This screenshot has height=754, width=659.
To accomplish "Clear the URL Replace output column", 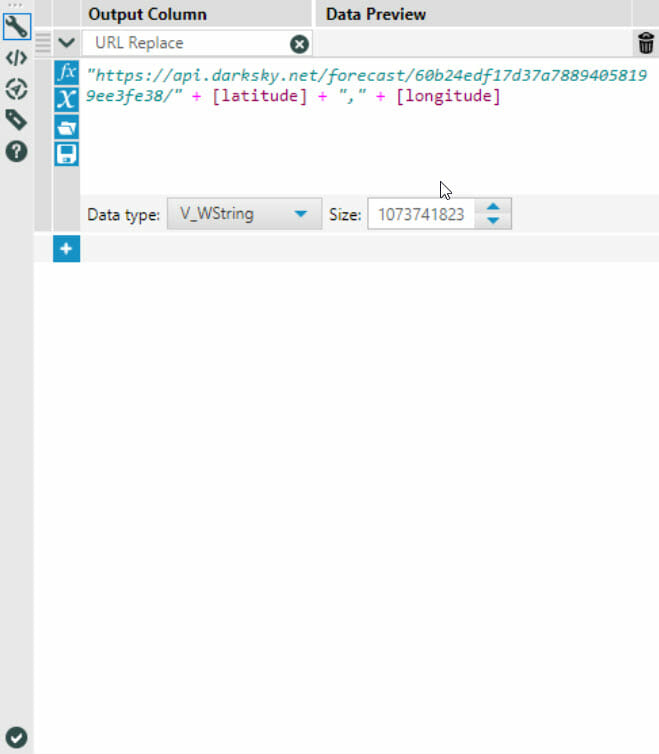I will tap(299, 44).
